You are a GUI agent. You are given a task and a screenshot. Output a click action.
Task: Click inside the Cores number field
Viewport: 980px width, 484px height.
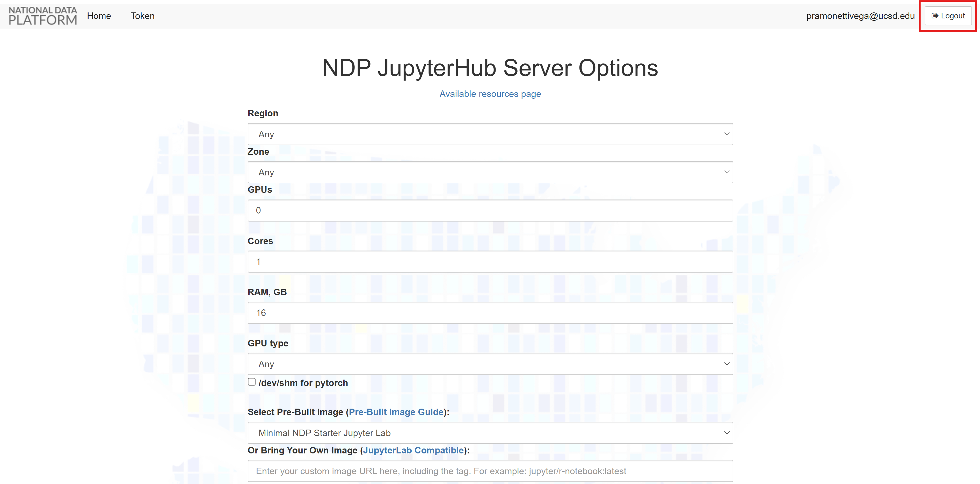coord(490,262)
